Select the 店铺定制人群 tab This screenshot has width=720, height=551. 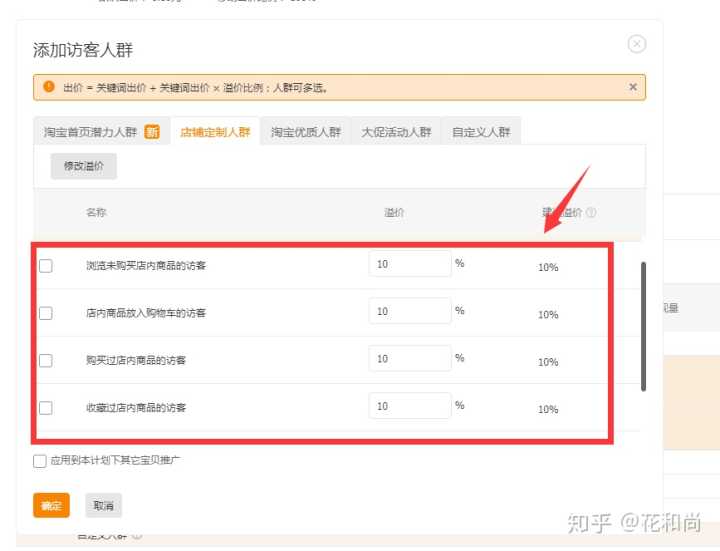click(215, 132)
